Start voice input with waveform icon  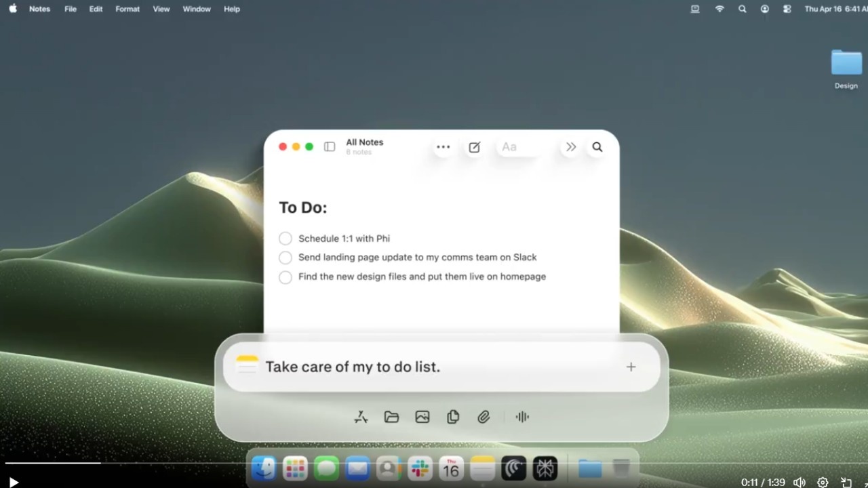click(x=522, y=418)
